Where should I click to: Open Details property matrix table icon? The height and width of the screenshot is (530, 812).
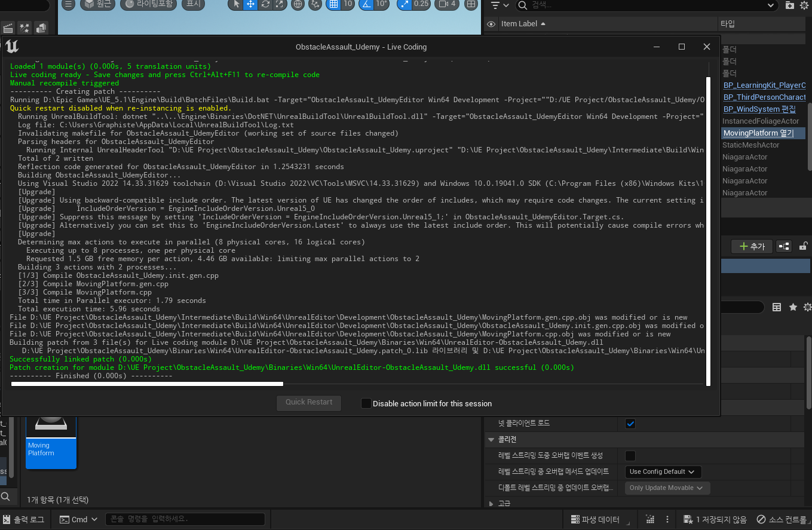(x=777, y=307)
